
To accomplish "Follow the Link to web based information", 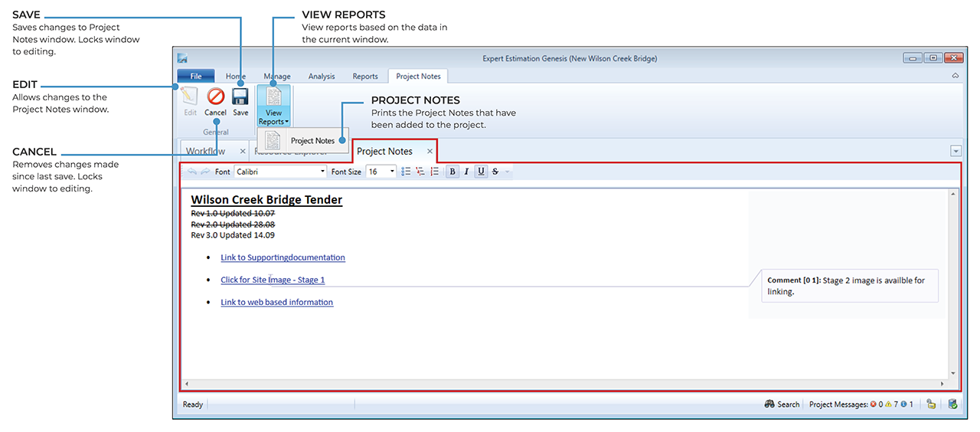I will pyautogui.click(x=276, y=303).
